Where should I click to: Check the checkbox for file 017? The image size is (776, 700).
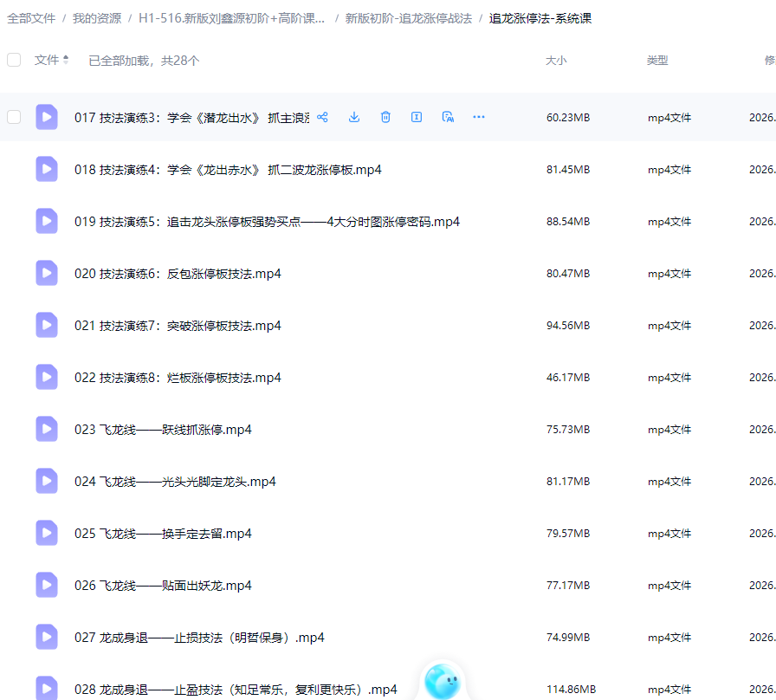[x=14, y=117]
